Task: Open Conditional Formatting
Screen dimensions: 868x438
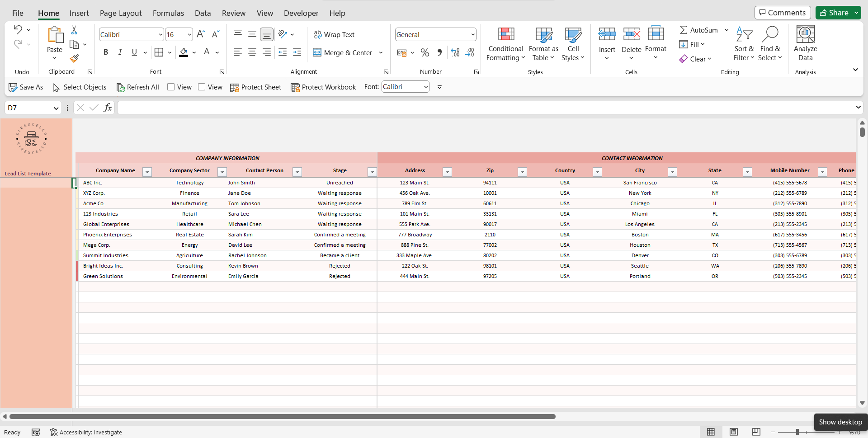Action: (505, 44)
